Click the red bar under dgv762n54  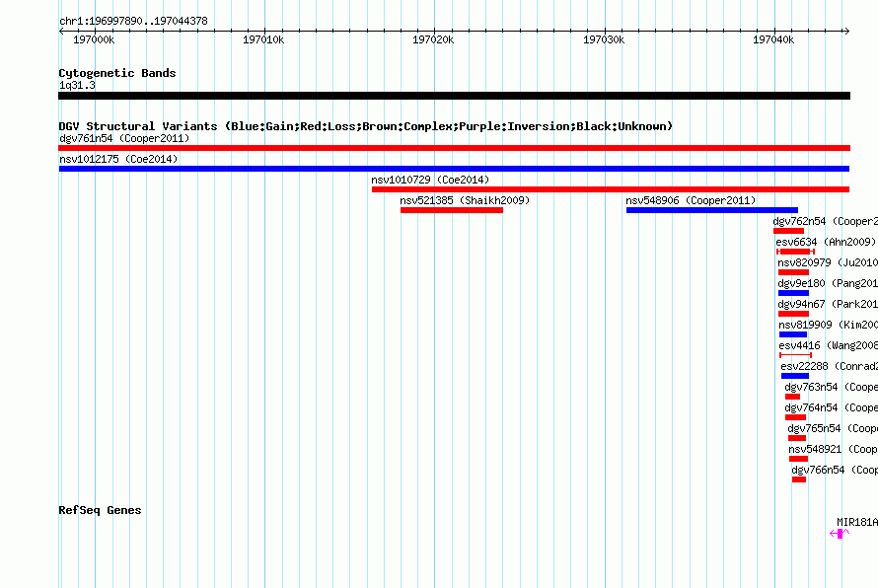pos(788,231)
